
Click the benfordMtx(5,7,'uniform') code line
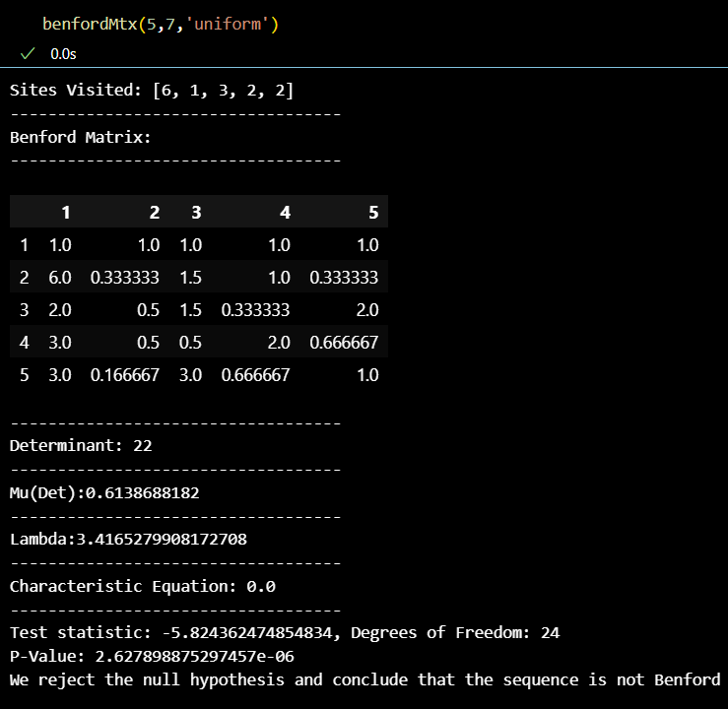161,24
